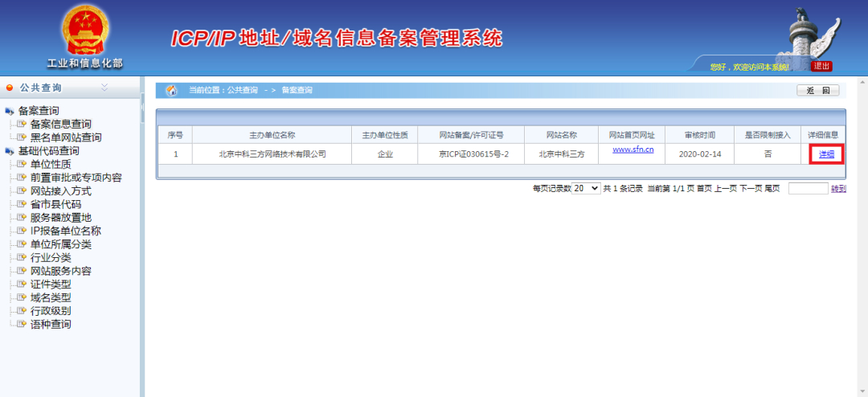Click cell 北京中科三方网络技术有限公司
The height and width of the screenshot is (397, 868).
click(x=272, y=154)
